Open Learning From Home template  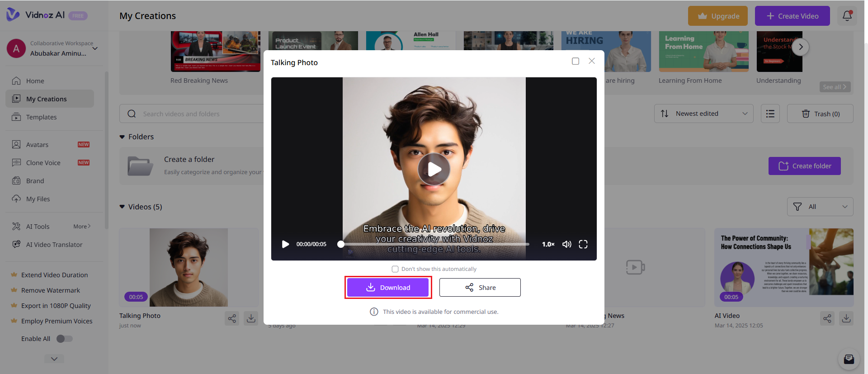[704, 52]
